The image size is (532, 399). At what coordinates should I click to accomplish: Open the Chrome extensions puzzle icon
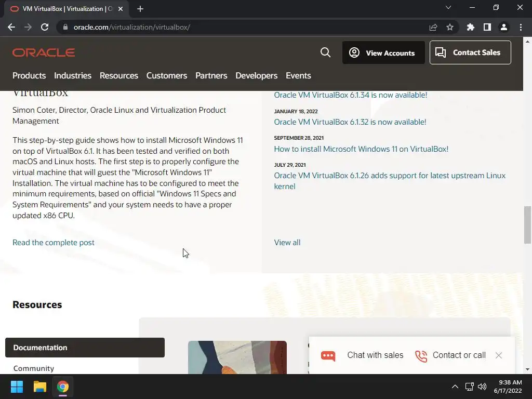click(471, 27)
